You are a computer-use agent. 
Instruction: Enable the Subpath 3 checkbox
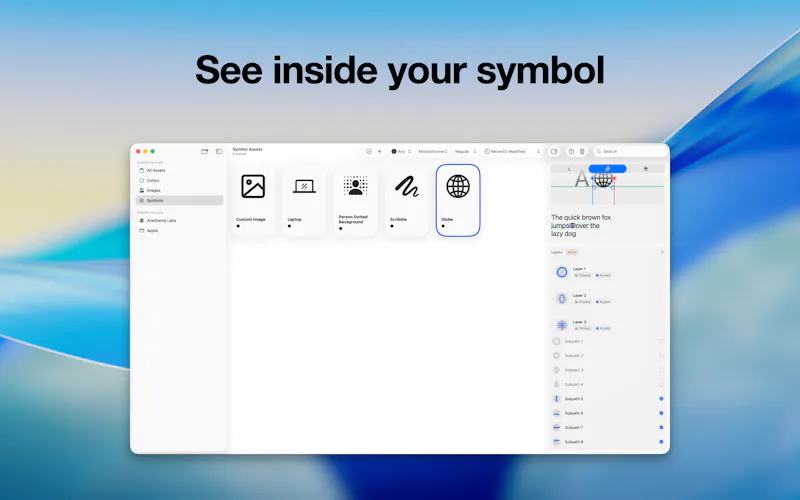coord(661,370)
